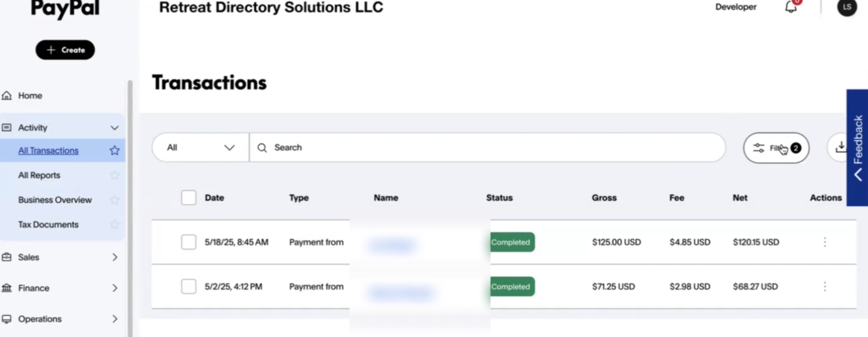Expand the Sales section chevron
Viewport: 868px width, 337px height.
[x=115, y=257]
